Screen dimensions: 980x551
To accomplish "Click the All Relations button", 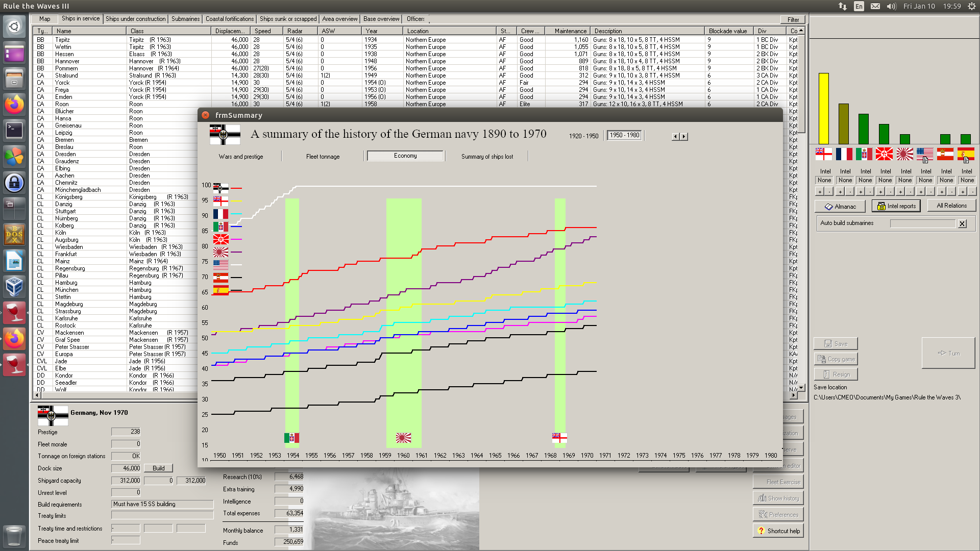I will click(x=951, y=206).
